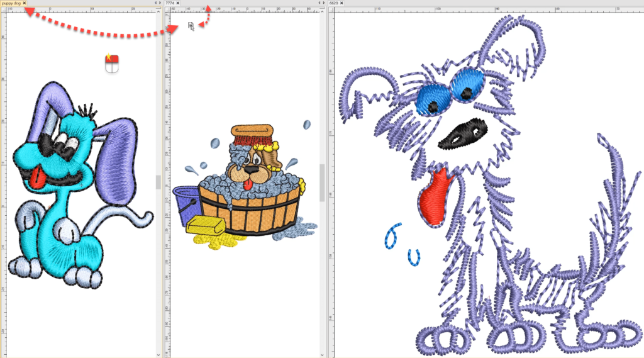Select the 7774 design tab
Image resolution: width=644 pixels, height=358 pixels.
coord(169,3)
